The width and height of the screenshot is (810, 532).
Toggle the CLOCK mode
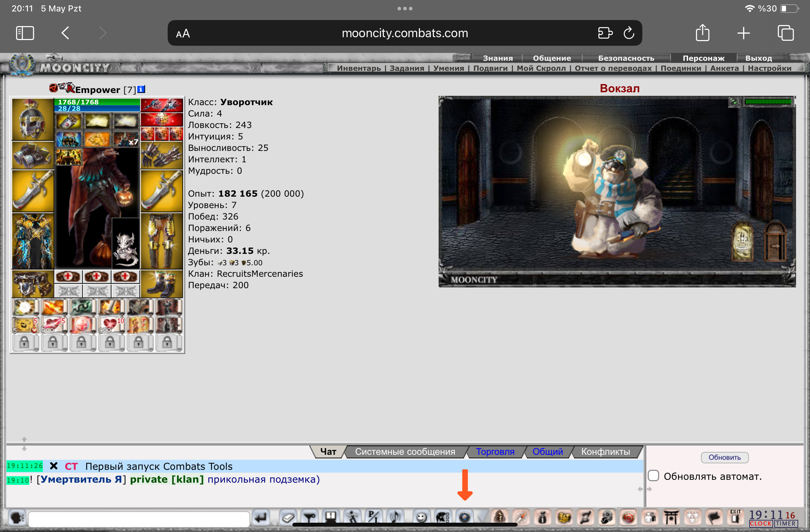[x=761, y=524]
